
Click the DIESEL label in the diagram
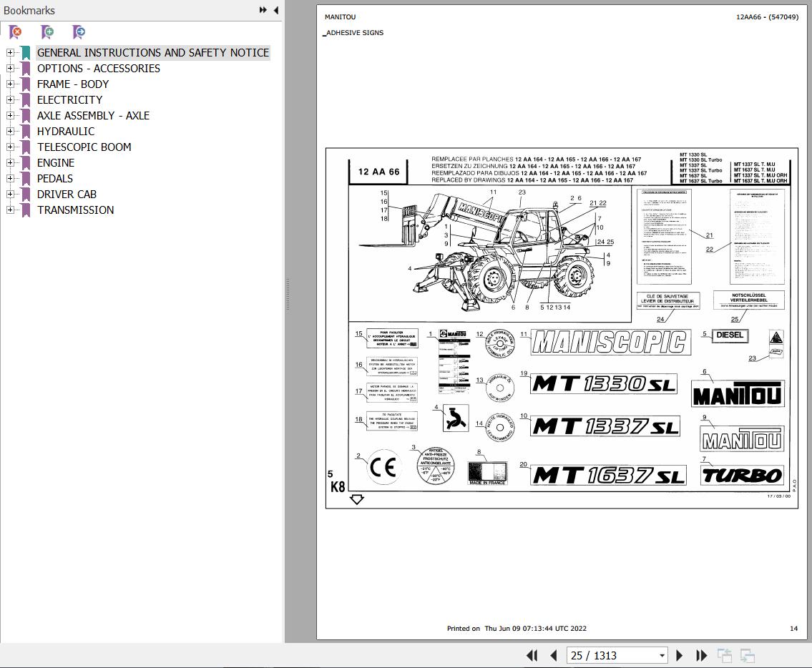730,335
